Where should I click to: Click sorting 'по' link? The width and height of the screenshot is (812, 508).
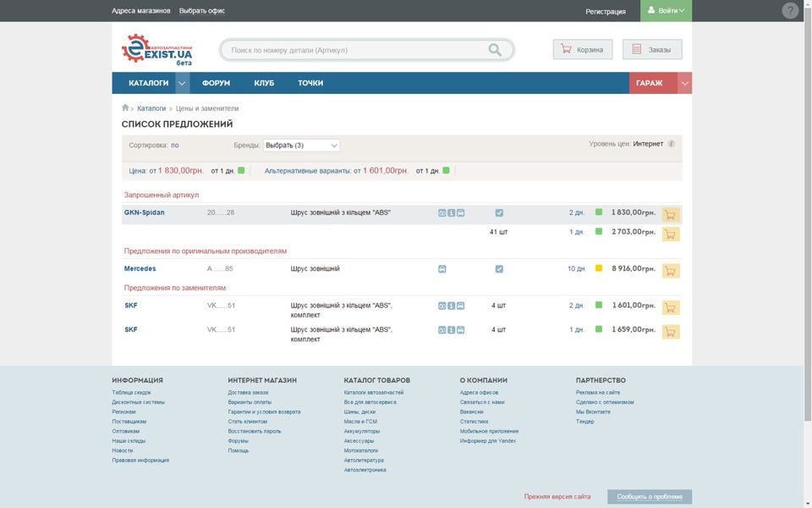coord(174,145)
